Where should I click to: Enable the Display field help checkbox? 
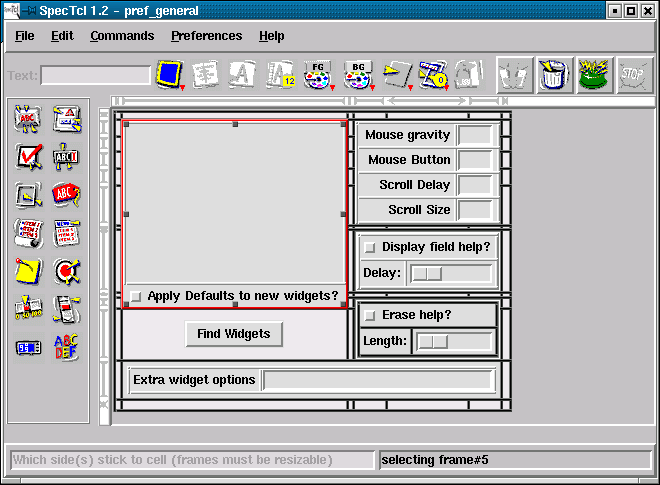[369, 248]
